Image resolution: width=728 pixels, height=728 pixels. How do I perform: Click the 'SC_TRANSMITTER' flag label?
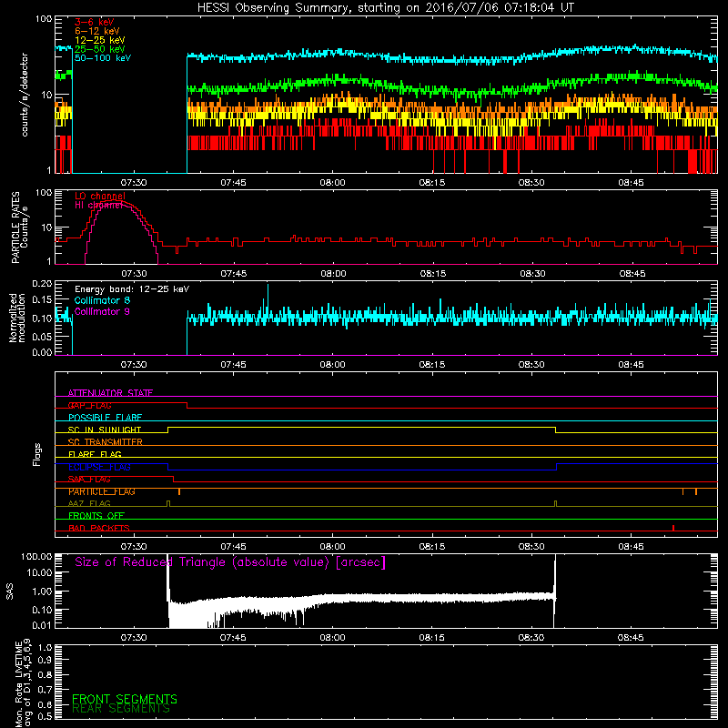coord(105,442)
